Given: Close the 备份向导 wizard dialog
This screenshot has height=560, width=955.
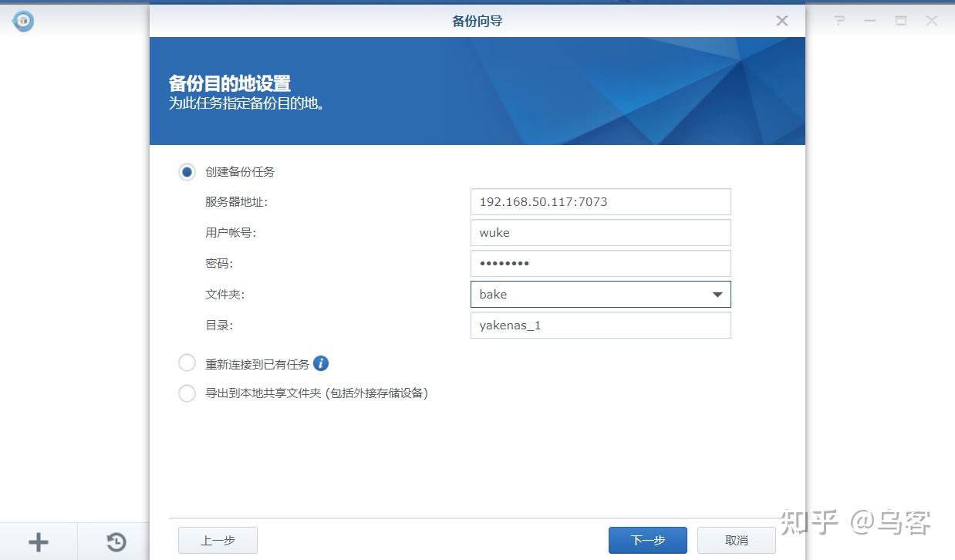Looking at the screenshot, I should (781, 21).
